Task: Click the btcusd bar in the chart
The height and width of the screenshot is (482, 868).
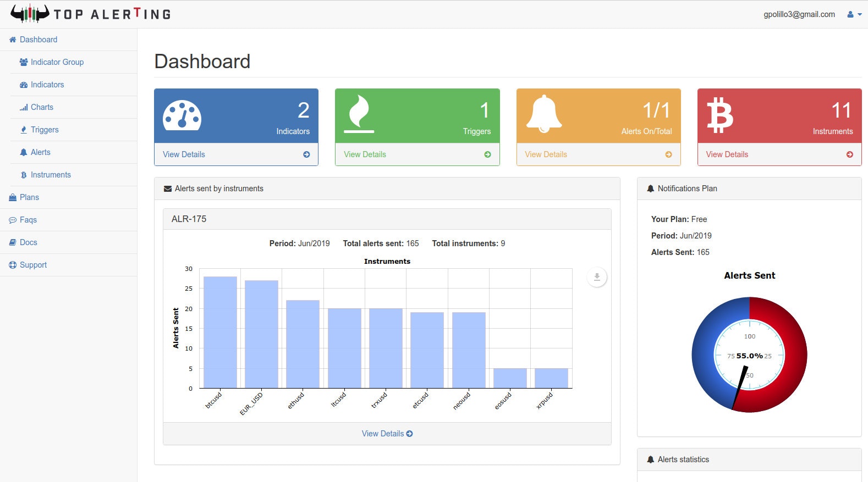Action: point(220,333)
